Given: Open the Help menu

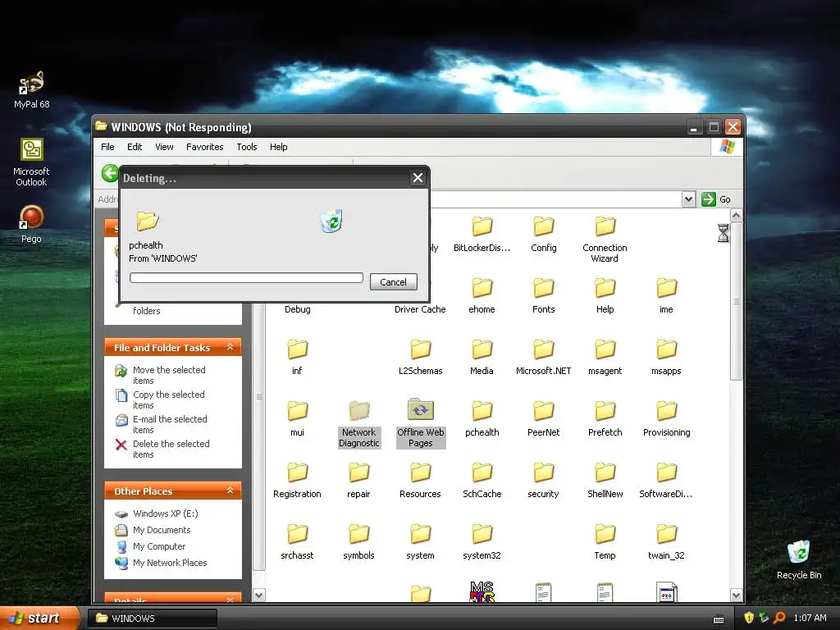Looking at the screenshot, I should pos(279,147).
